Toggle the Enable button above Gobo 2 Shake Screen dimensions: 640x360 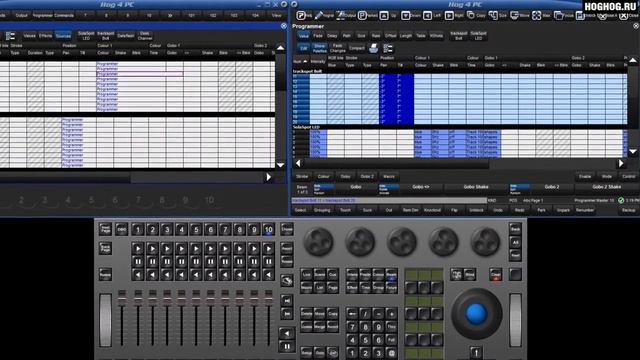click(x=584, y=176)
